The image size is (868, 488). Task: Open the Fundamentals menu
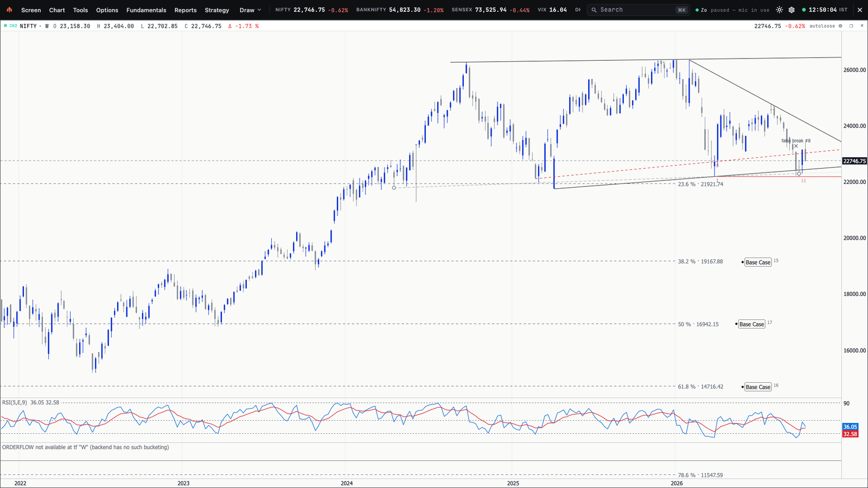pos(146,10)
